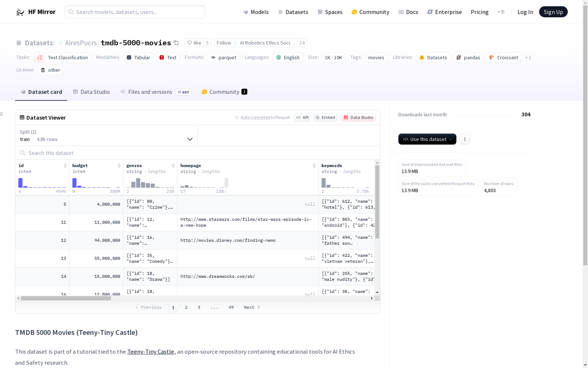Open the Pricing page

(480, 12)
